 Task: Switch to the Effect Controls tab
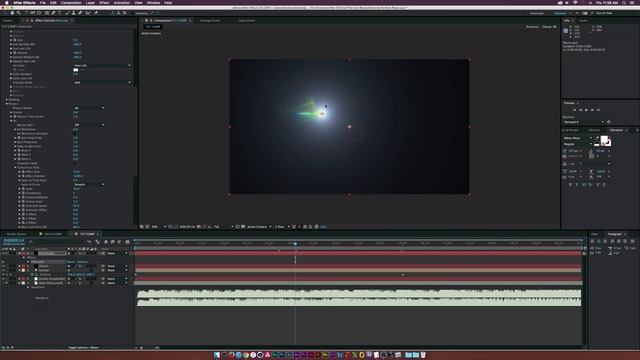pos(51,20)
